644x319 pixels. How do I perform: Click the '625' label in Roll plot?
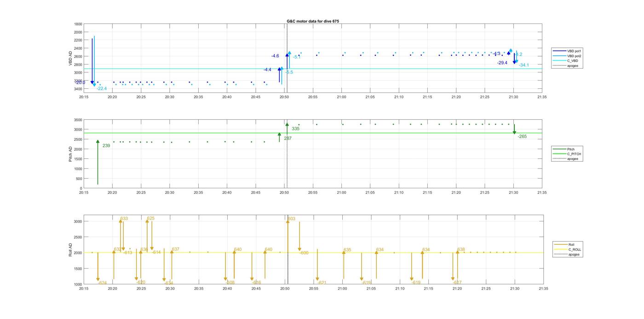pos(151,219)
